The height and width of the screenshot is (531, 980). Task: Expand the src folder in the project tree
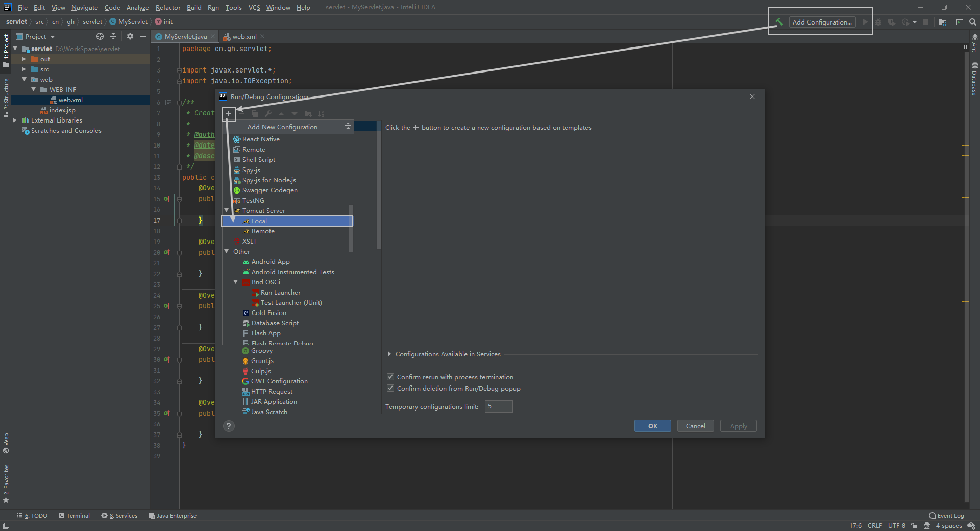pos(24,69)
